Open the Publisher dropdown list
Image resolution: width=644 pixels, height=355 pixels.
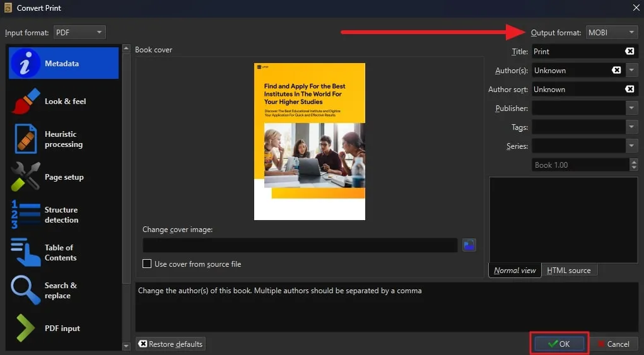click(632, 108)
